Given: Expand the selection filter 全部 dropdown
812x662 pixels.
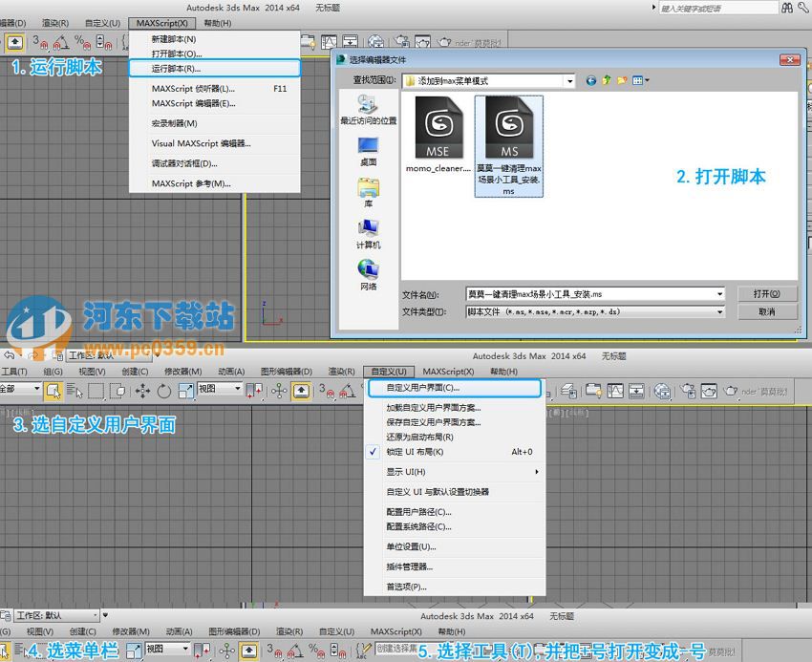Looking at the screenshot, I should coord(36,389).
